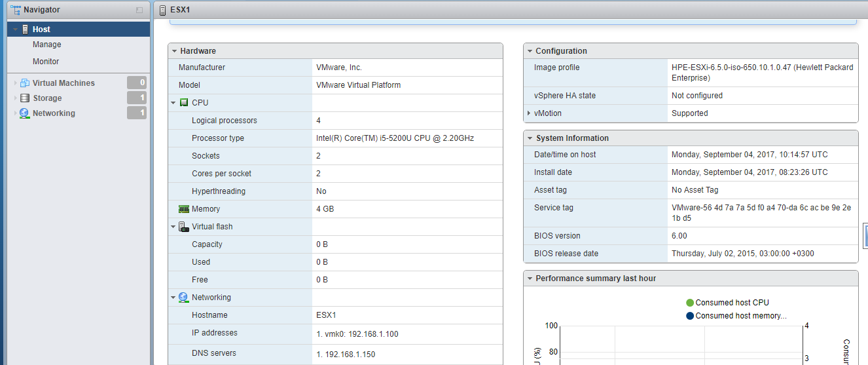Viewport: 868px width, 365px height.
Task: Click the Host server icon in Navigator
Action: click(25, 29)
